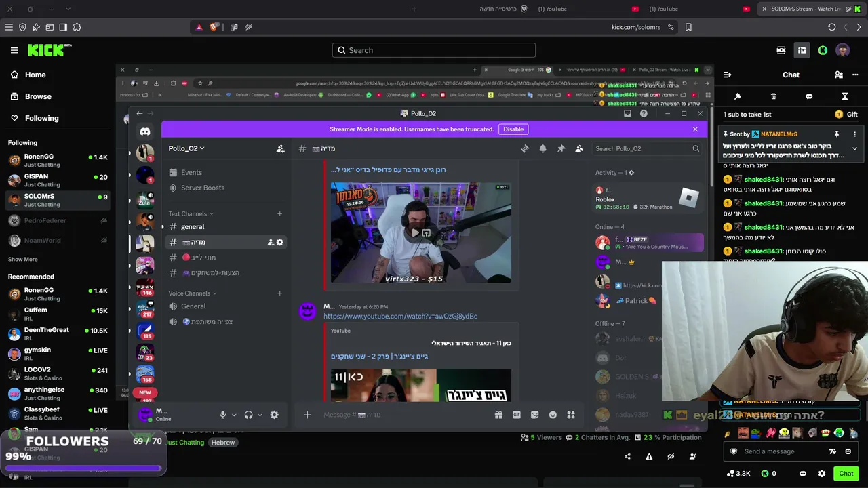
Task: Show pinned messages in Discord channel
Action: [561, 148]
